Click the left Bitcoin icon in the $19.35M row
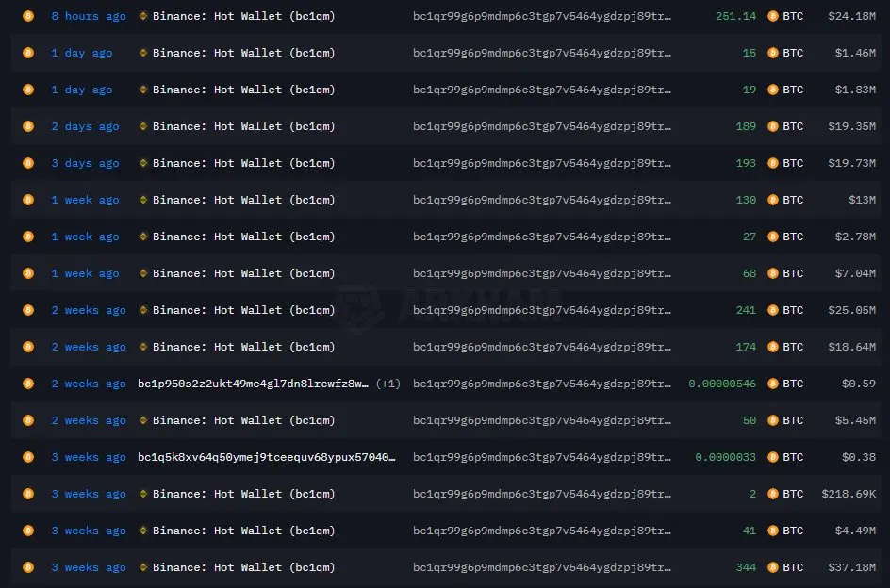 28,126
